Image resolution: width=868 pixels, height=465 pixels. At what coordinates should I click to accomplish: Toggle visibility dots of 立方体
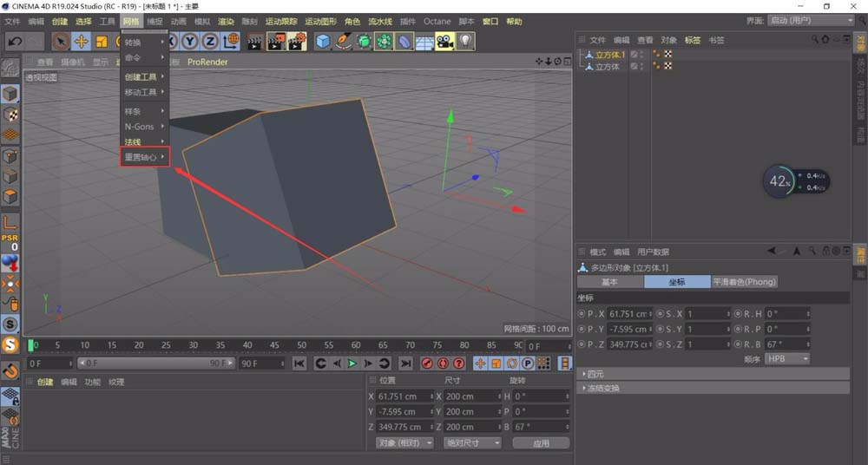(x=641, y=67)
